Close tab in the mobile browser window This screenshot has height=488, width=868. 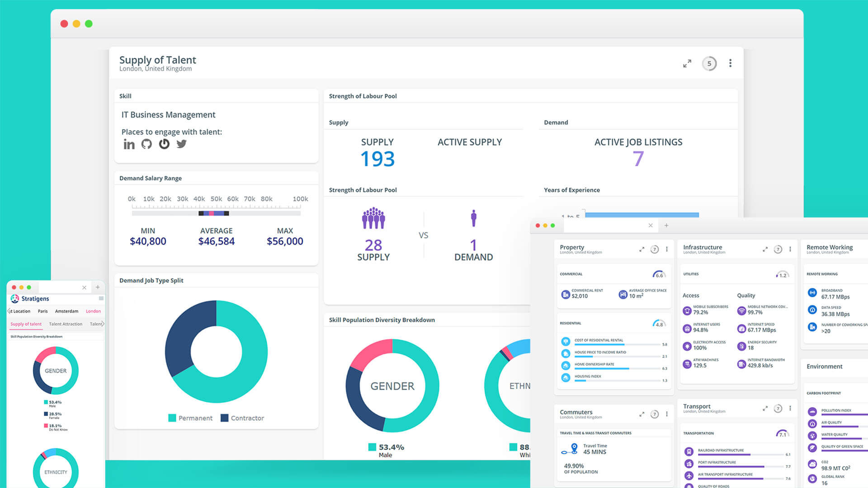pos(84,287)
